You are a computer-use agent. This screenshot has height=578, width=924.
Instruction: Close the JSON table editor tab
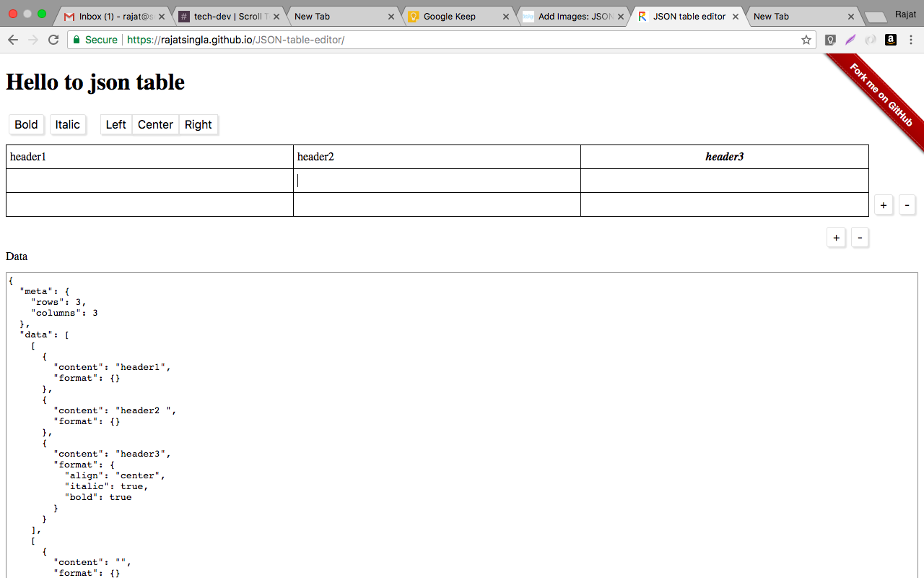click(735, 17)
